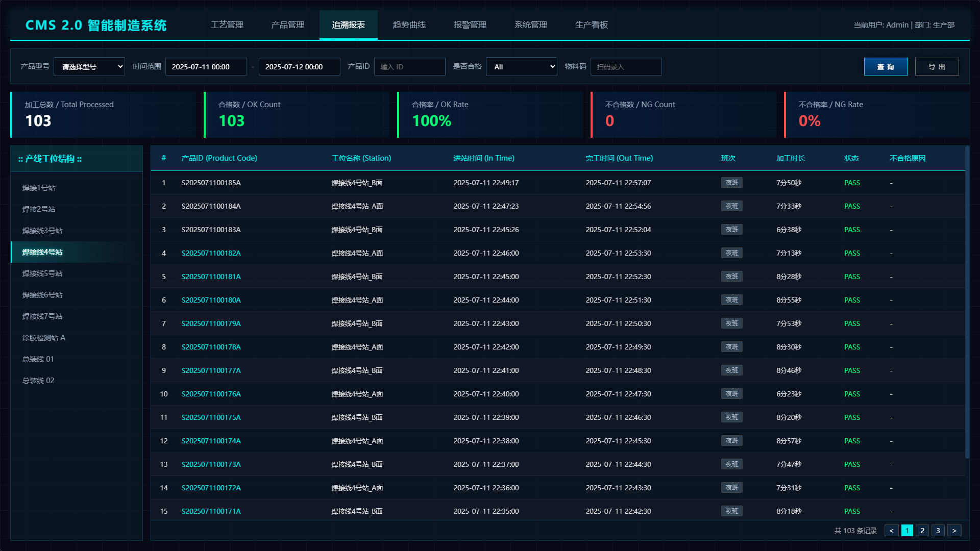Select 焊接线5号站 in station tree
The image size is (980, 551).
pyautogui.click(x=42, y=273)
